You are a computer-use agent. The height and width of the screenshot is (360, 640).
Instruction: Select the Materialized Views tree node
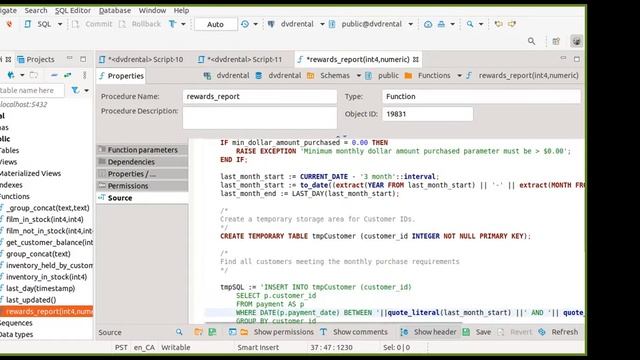[x=30, y=173]
